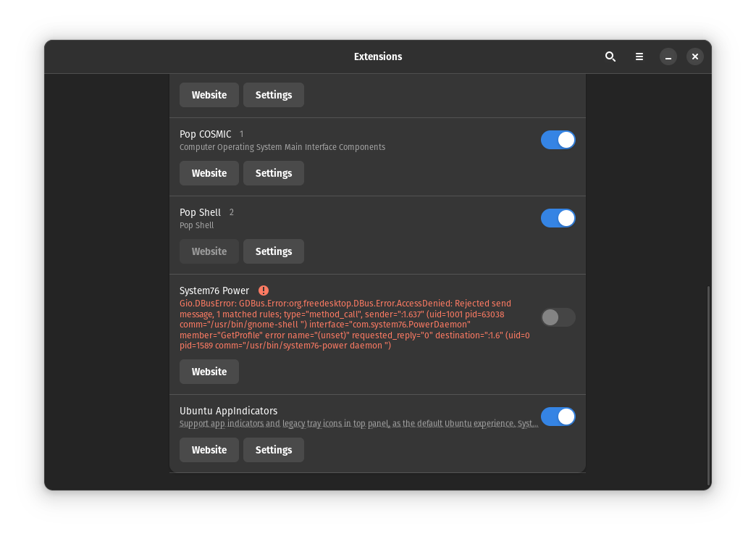The image size is (756, 539).
Task: Disable the Pop COSMIC extension
Action: tap(558, 139)
